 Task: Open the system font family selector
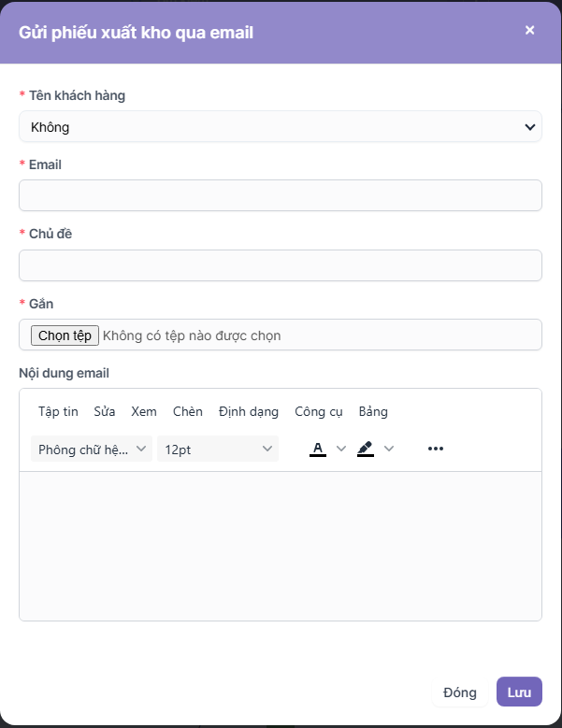[92, 450]
